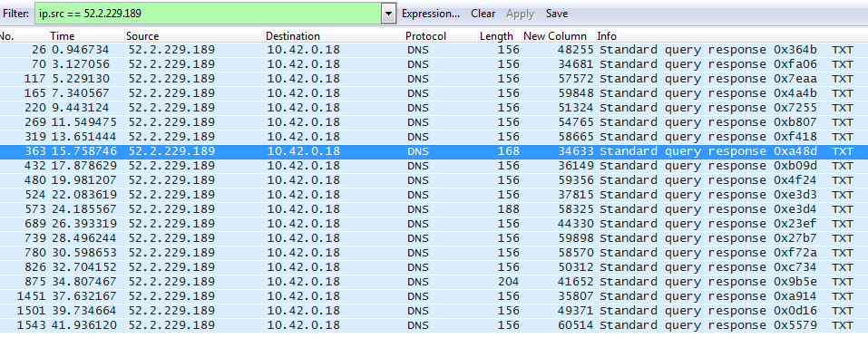This screenshot has height=338, width=868.
Task: Select packet number 689
Action: click(x=434, y=224)
